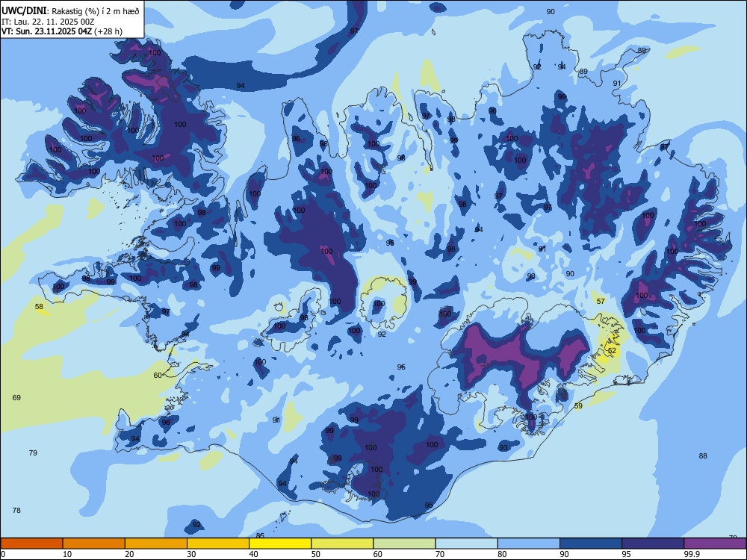Click the '80' legend tick label
The image size is (747, 560).
[502, 554]
